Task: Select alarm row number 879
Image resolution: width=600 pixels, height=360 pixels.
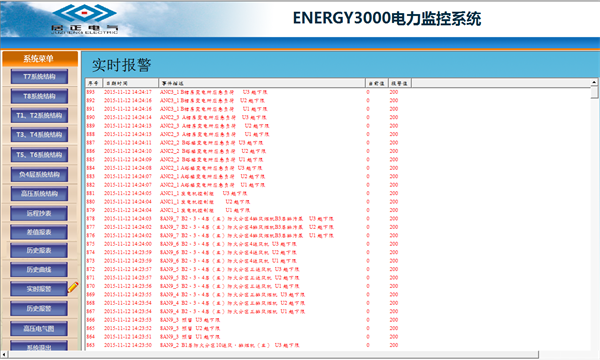Action: click(x=91, y=210)
